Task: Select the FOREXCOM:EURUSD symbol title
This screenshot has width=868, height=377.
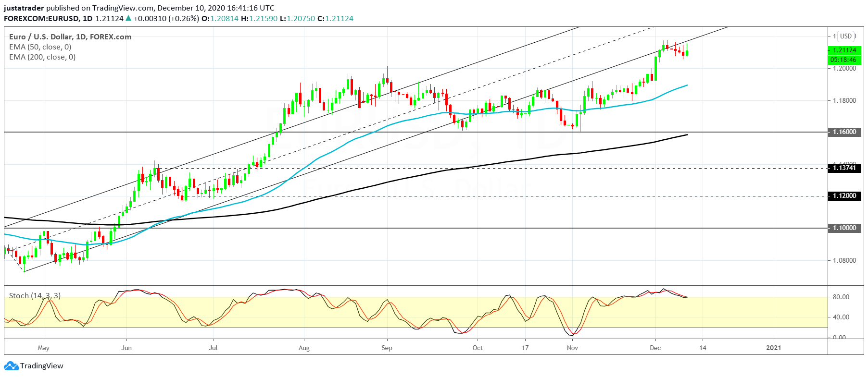Action: (42, 18)
